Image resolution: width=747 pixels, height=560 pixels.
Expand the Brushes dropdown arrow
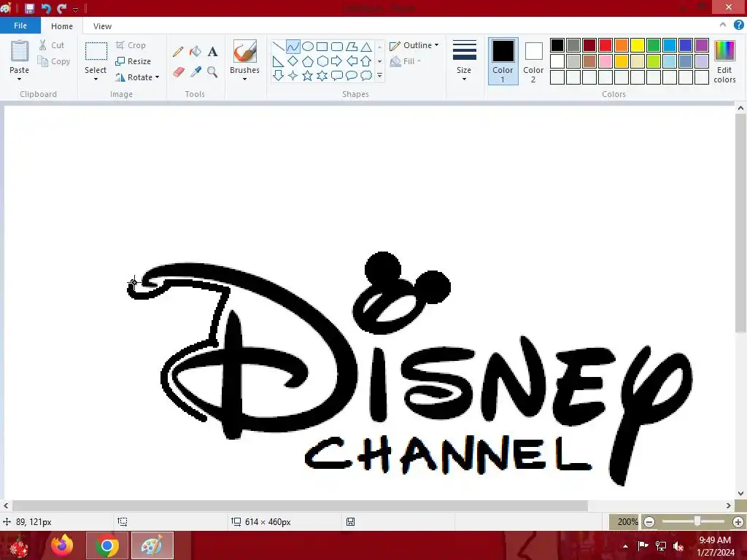click(244, 79)
